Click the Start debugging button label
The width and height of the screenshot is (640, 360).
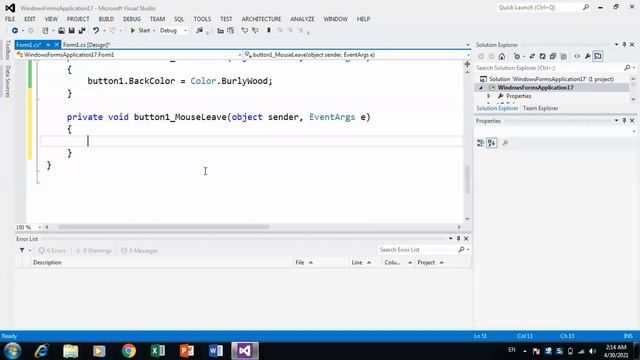[144, 31]
